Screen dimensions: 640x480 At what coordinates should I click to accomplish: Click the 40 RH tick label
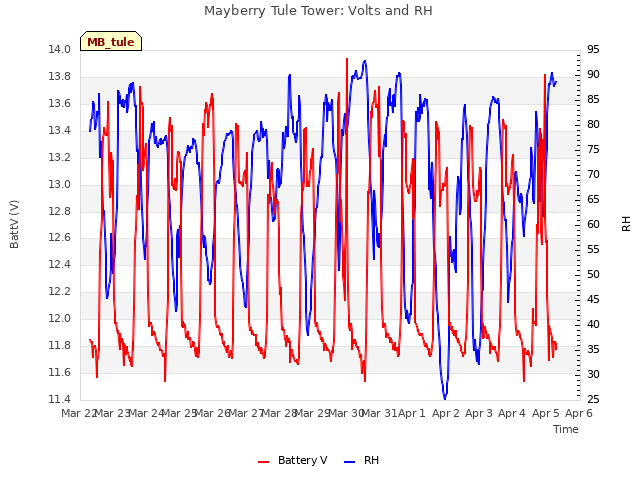593,324
